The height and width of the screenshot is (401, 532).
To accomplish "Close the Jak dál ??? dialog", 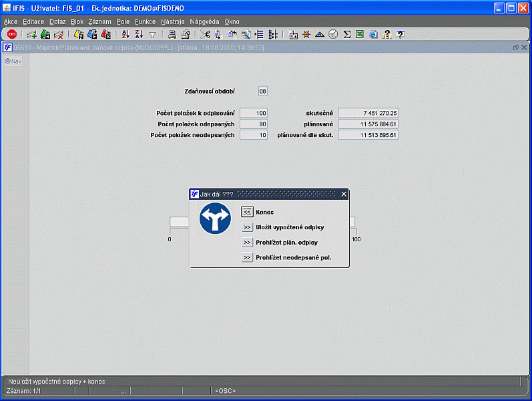I will tap(344, 194).
